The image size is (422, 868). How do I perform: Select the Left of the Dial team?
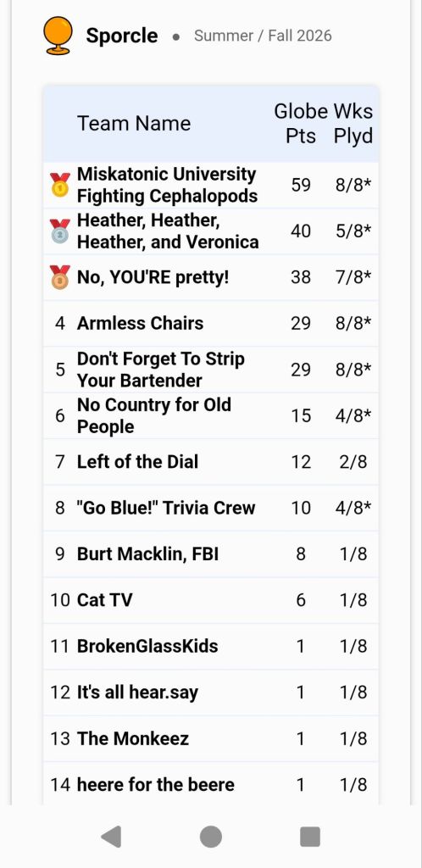click(138, 462)
